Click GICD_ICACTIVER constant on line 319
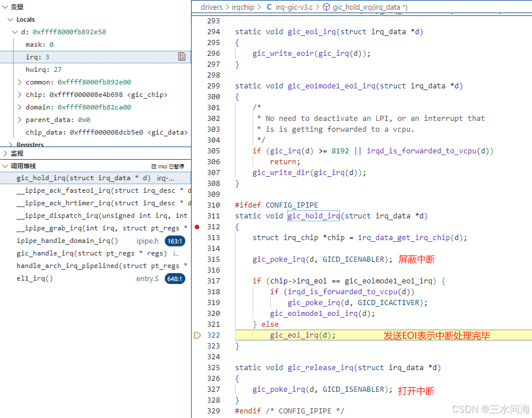The width and height of the screenshot is (532, 418). pyautogui.click(x=388, y=303)
